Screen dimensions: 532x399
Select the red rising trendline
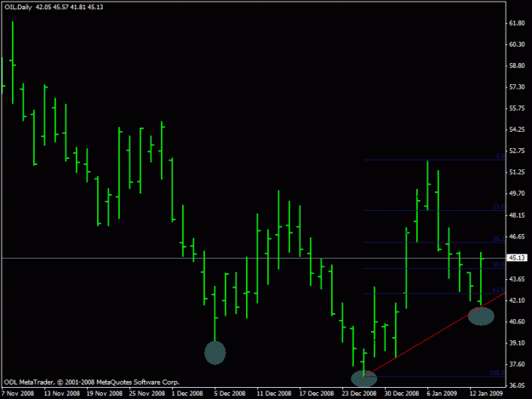pyautogui.click(x=434, y=334)
